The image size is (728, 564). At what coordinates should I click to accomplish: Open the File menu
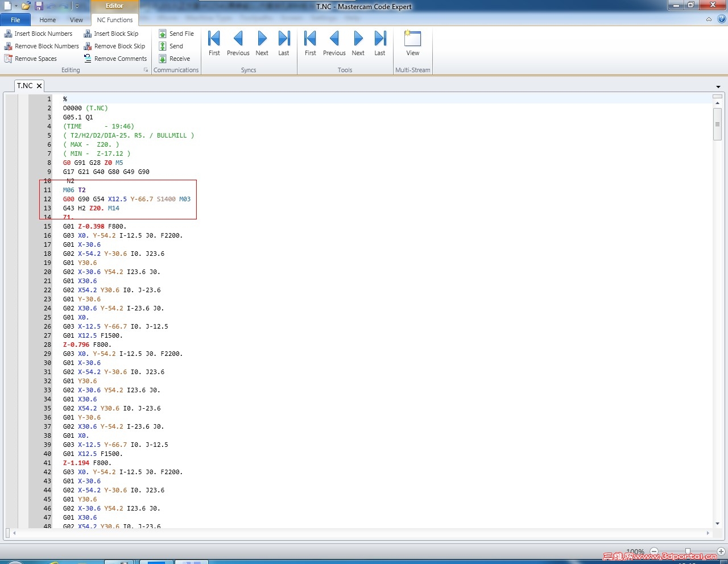click(15, 20)
